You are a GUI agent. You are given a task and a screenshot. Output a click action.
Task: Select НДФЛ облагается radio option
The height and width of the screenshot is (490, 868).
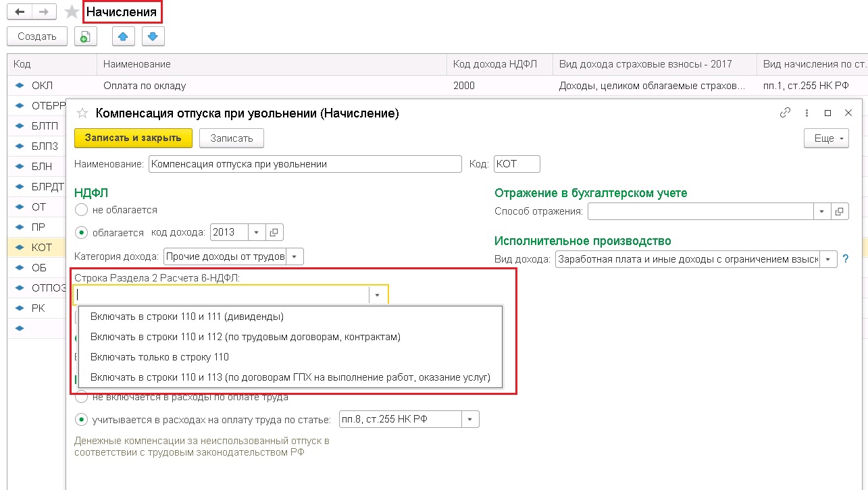[x=82, y=232]
